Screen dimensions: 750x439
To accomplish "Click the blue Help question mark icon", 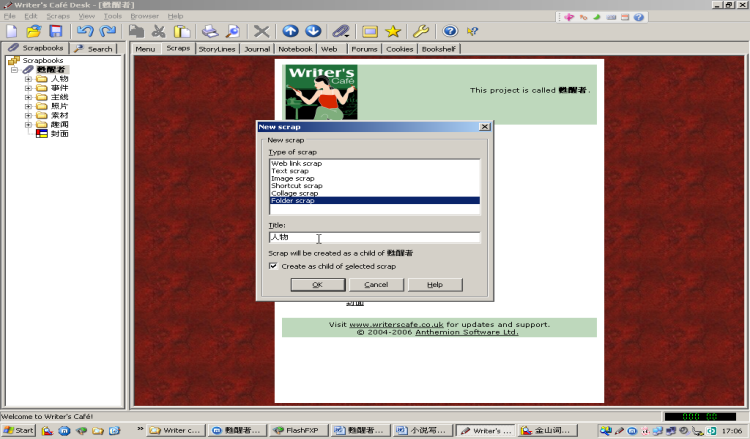I will (450, 32).
